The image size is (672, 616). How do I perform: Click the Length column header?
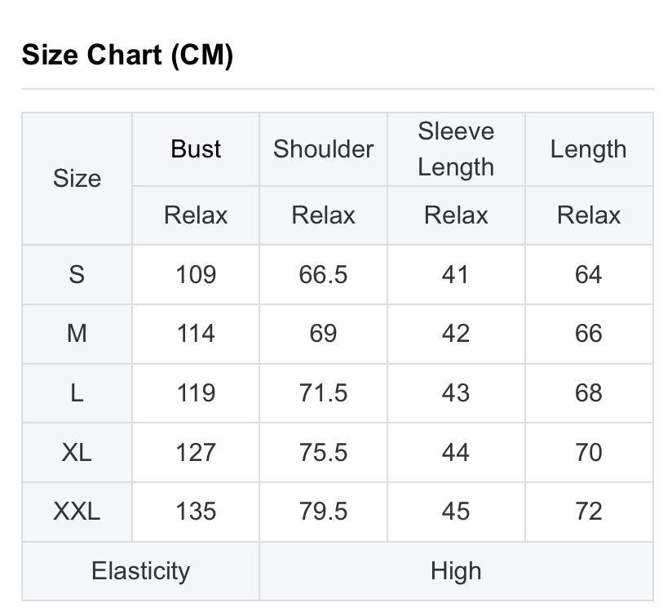pyautogui.click(x=589, y=149)
